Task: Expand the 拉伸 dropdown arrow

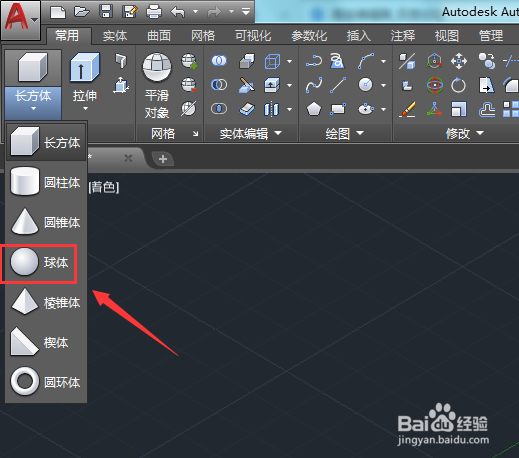Action: point(85,108)
